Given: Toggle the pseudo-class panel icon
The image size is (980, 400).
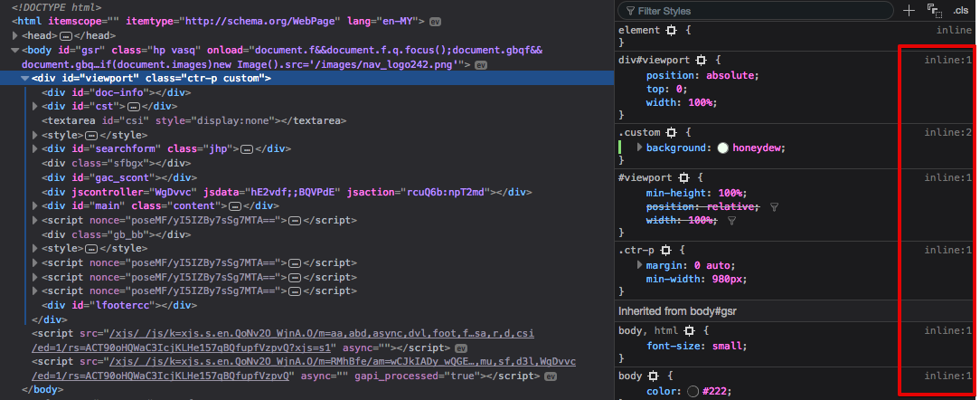Looking at the screenshot, I should click(x=934, y=11).
